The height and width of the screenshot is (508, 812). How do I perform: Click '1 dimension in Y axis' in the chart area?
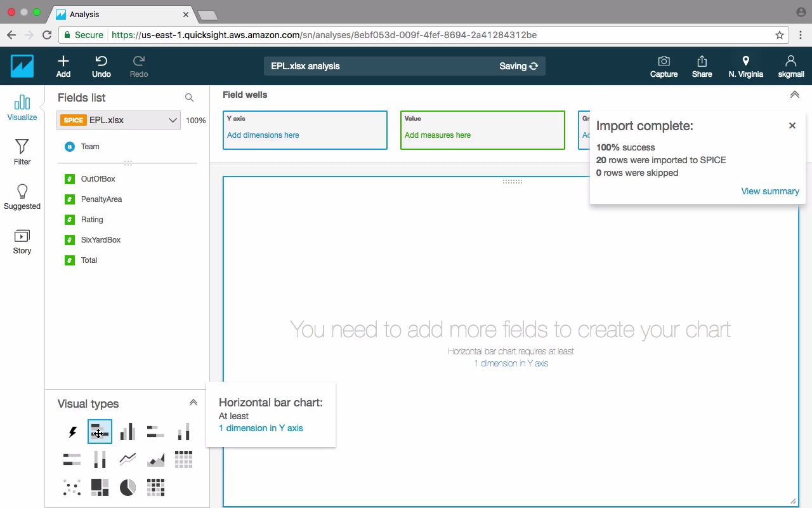click(x=511, y=363)
